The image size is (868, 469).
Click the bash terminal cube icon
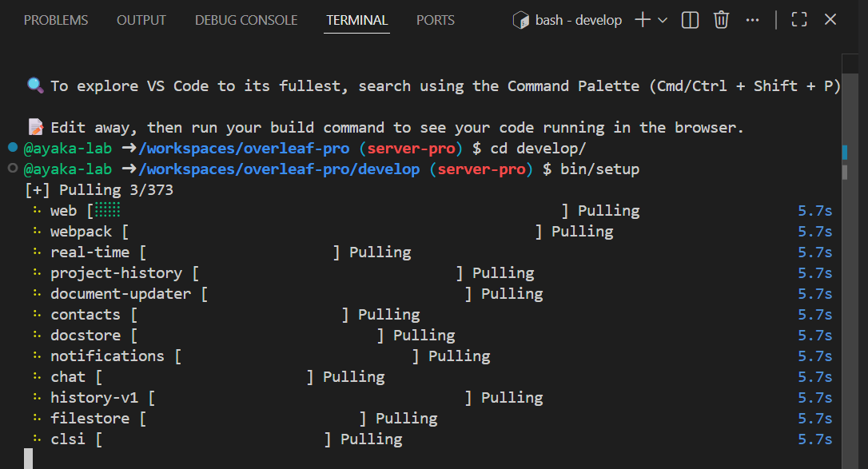click(x=521, y=20)
